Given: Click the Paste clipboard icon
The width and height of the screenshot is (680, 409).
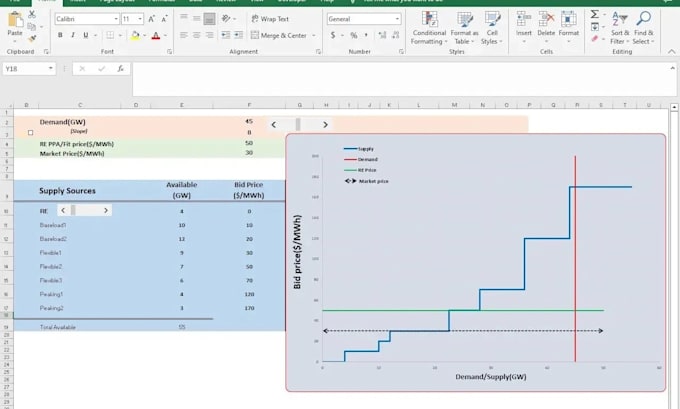Looking at the screenshot, I should pos(15,20).
